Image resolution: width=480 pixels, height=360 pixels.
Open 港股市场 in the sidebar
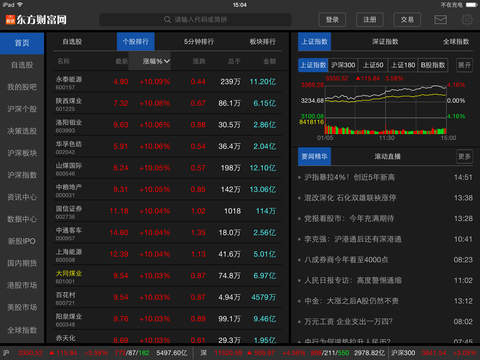click(x=22, y=285)
